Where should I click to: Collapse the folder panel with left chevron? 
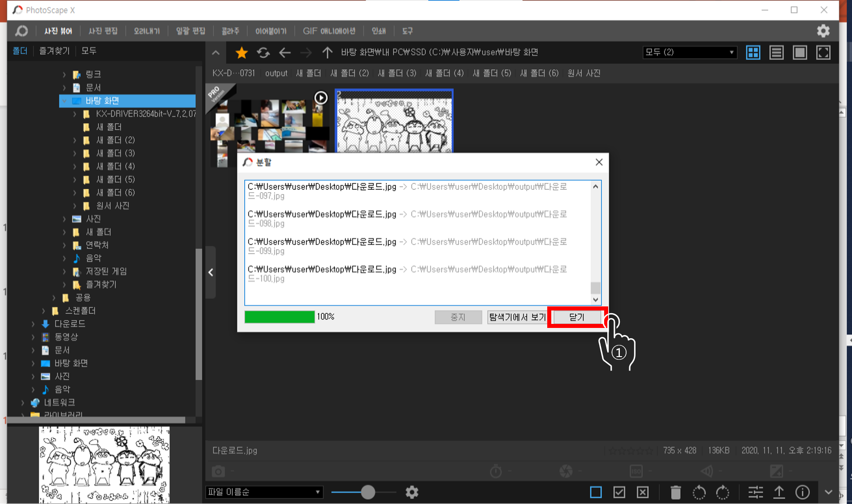211,272
